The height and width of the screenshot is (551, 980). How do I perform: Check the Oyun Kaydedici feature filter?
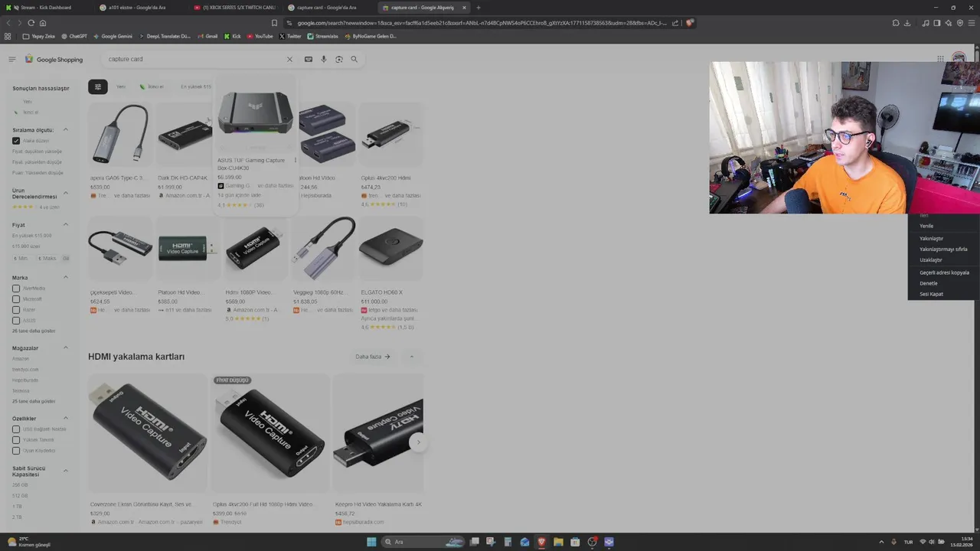coord(16,451)
